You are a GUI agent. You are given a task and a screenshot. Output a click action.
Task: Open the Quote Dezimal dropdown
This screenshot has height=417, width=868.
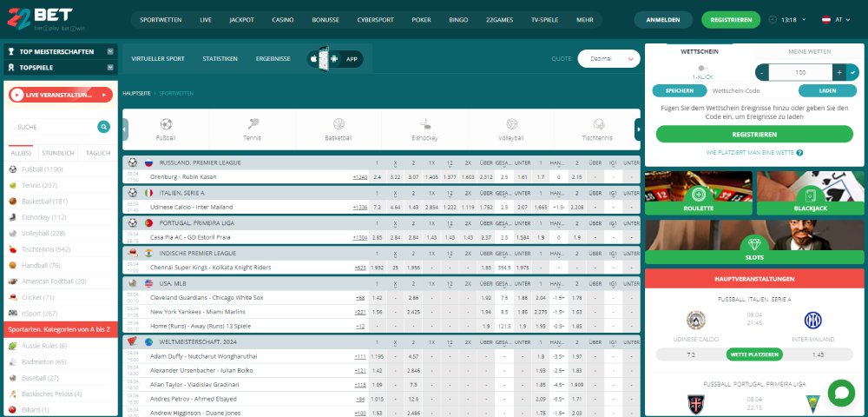(x=608, y=58)
